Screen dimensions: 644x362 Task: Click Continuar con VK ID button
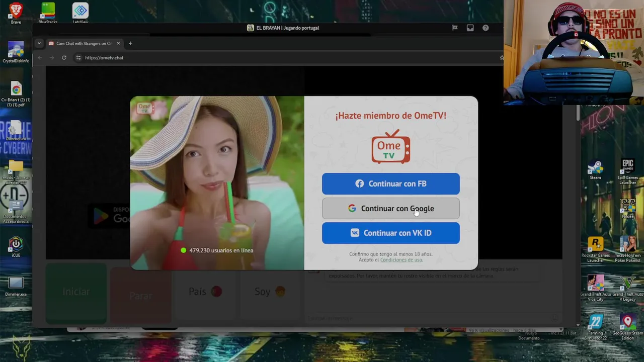pos(391,233)
